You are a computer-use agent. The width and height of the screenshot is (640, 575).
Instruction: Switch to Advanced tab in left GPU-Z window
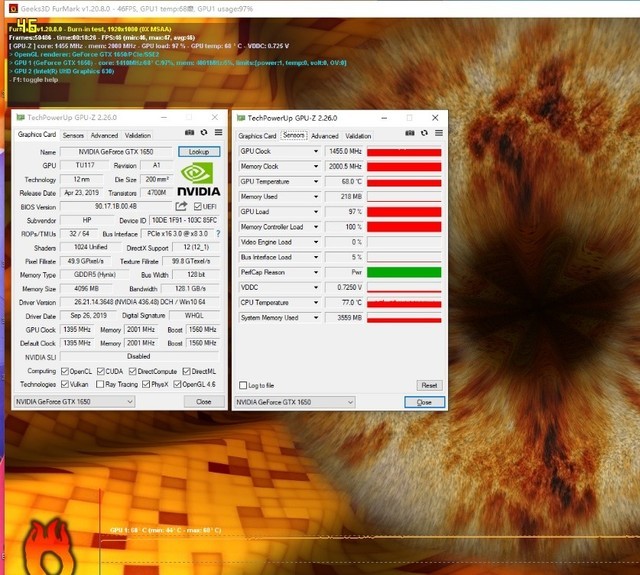click(104, 135)
